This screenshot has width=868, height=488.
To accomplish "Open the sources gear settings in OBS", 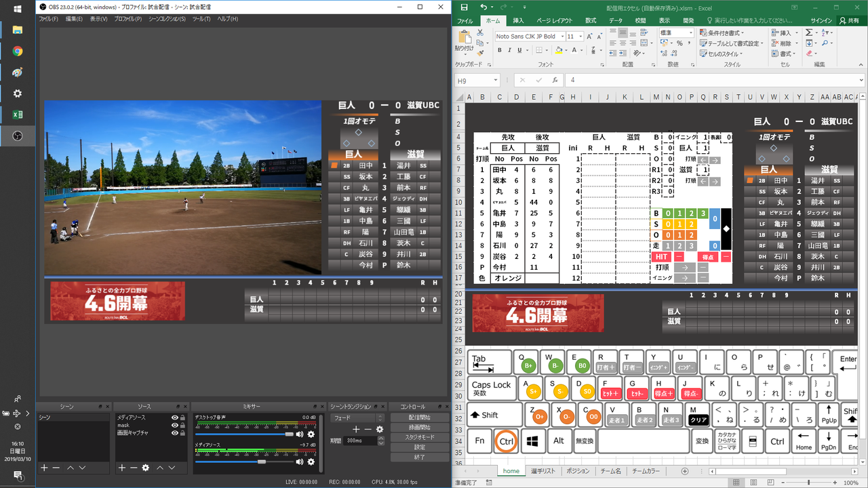I will [x=146, y=468].
